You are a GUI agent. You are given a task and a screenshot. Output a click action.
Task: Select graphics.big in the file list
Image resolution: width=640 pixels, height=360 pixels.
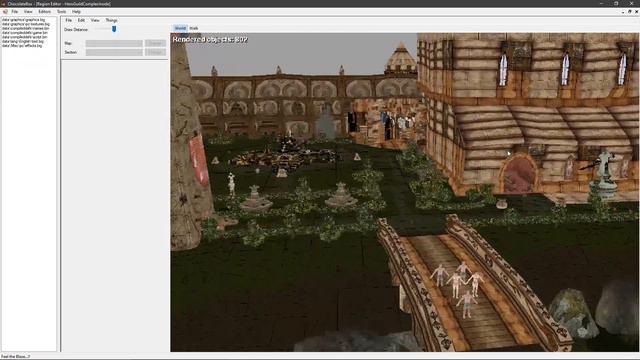pyautogui.click(x=23, y=20)
